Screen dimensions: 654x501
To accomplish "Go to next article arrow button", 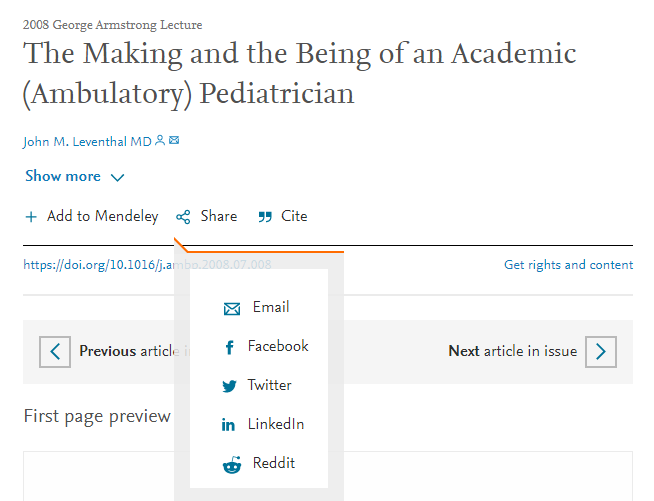I will tap(601, 352).
